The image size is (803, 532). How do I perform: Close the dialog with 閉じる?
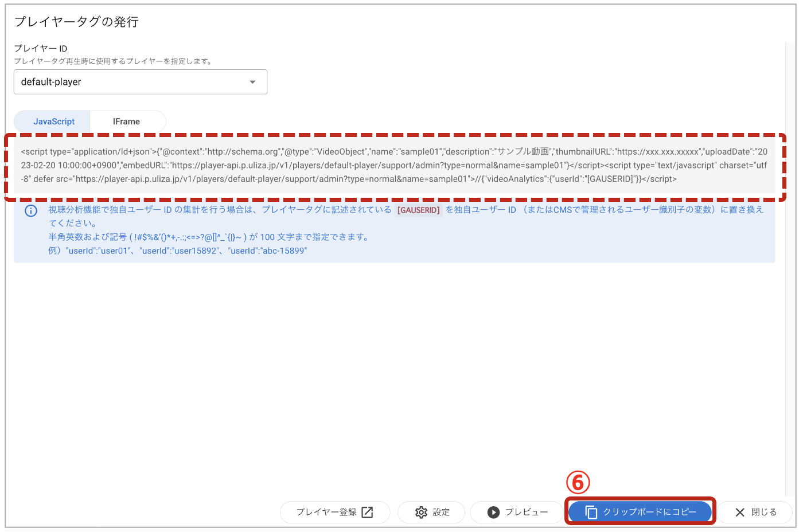point(755,512)
